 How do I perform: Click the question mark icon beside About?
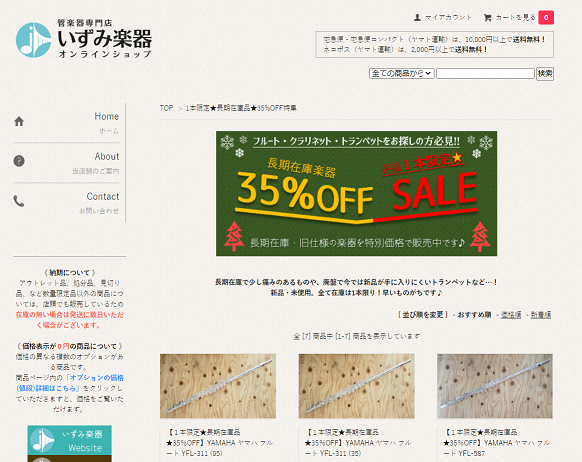(19, 161)
